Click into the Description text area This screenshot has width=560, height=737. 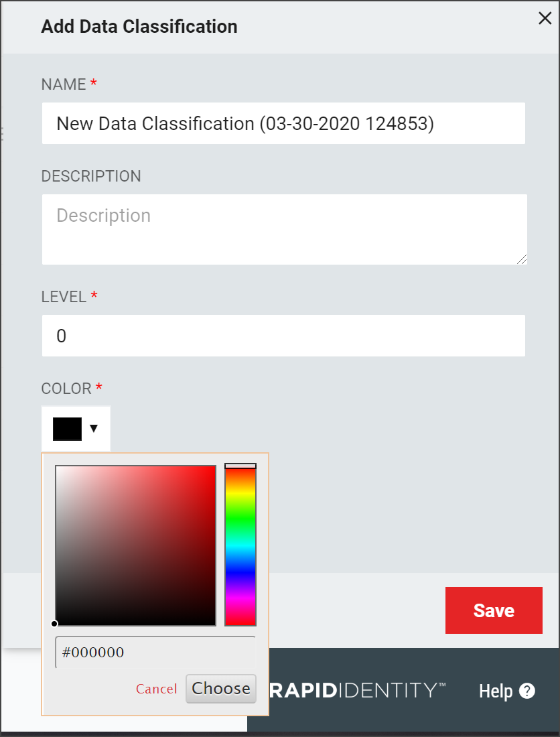point(283,229)
